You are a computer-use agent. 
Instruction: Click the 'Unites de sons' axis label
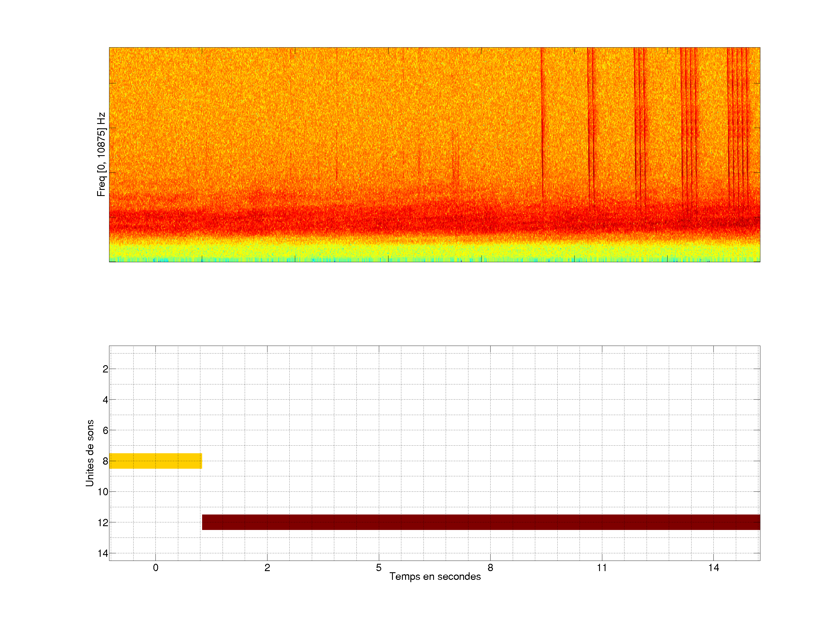point(90,453)
